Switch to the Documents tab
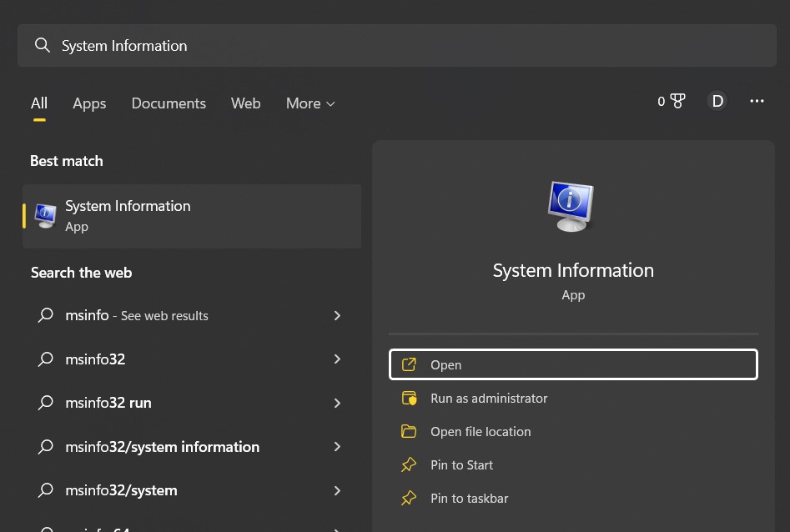The width and height of the screenshot is (790, 532). click(x=169, y=103)
